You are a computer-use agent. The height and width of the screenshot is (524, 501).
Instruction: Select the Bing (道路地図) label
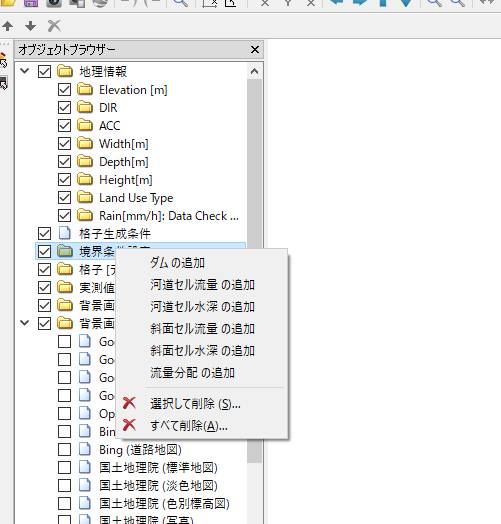point(140,450)
